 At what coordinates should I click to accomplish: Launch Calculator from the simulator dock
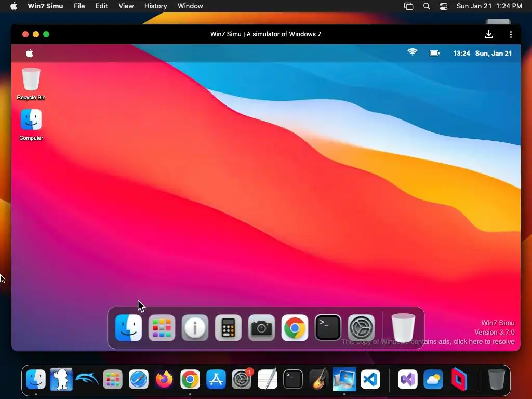click(228, 328)
